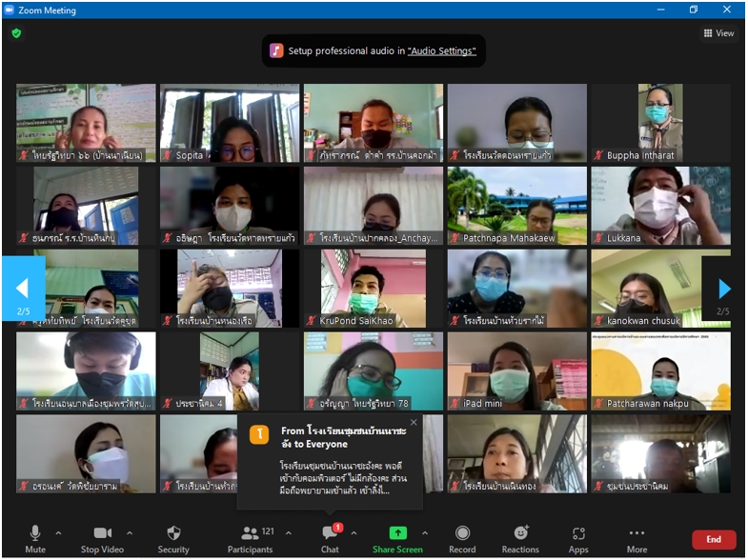The height and width of the screenshot is (560, 748).
Task: Click the More options icon
Action: point(637,538)
